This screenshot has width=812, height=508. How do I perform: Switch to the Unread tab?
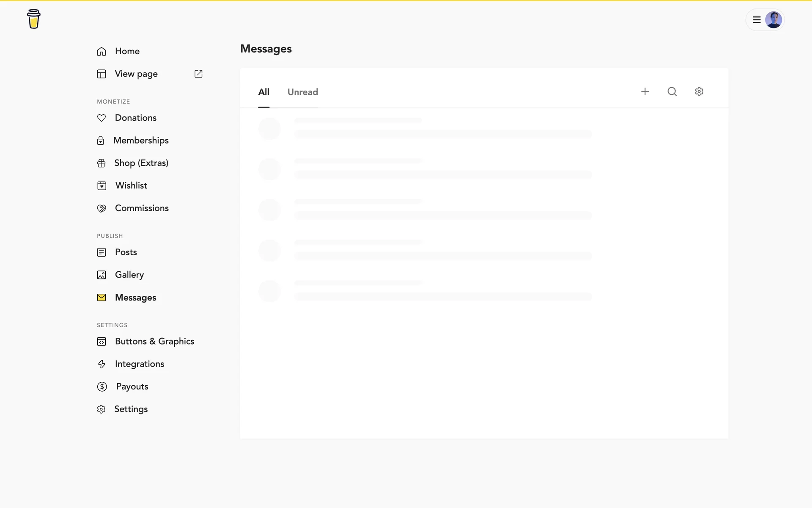pyautogui.click(x=302, y=92)
